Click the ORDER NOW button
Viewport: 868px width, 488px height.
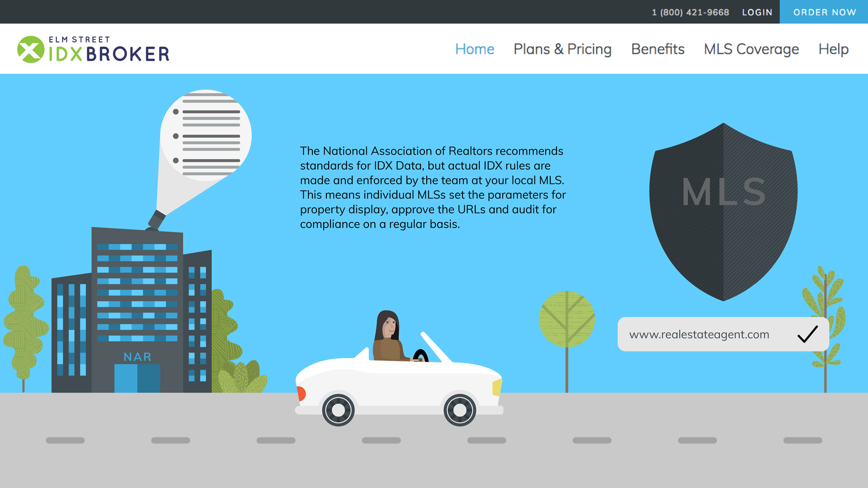tap(824, 12)
